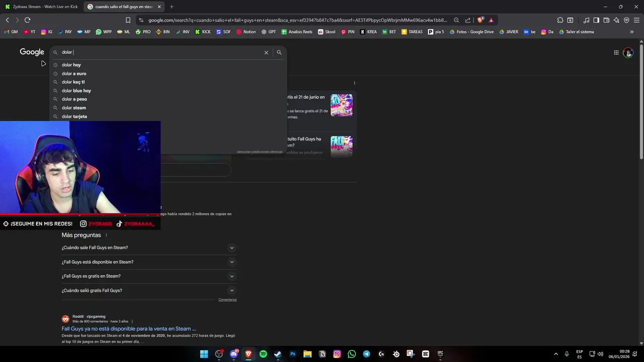Screen dimensions: 644x362
Task: Open the Reddit result's three-dot menu
Action: click(x=132, y=321)
